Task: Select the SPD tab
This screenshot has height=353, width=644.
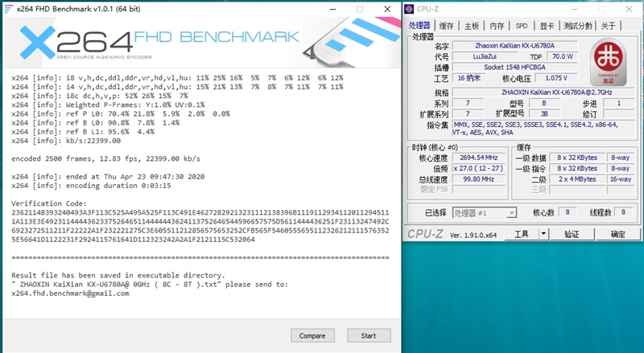Action: coord(522,26)
